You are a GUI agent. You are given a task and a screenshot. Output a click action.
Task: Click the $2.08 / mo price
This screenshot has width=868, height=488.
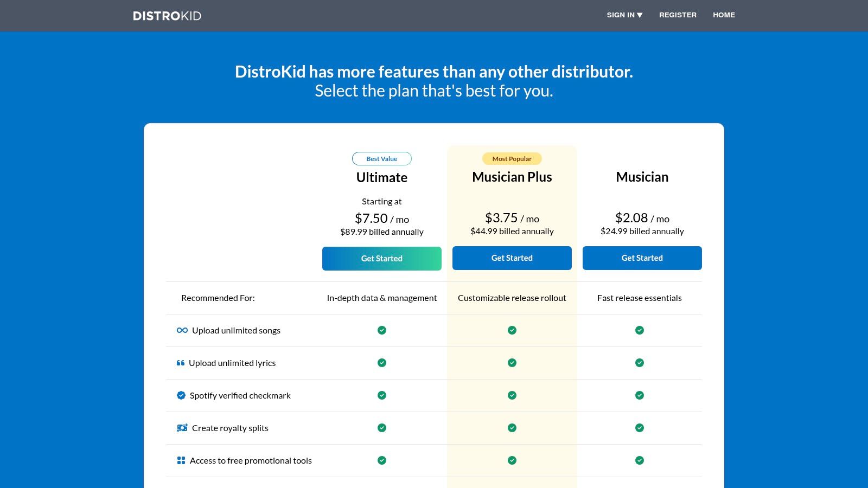(642, 218)
